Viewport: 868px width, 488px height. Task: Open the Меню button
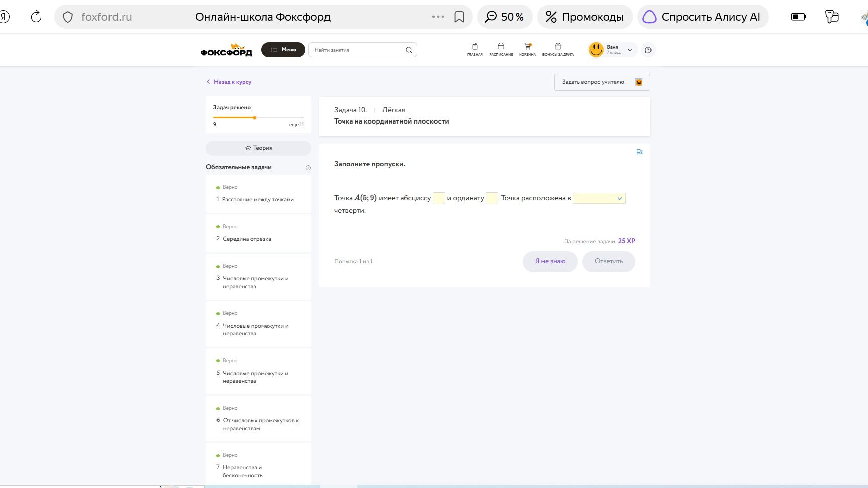click(x=283, y=50)
